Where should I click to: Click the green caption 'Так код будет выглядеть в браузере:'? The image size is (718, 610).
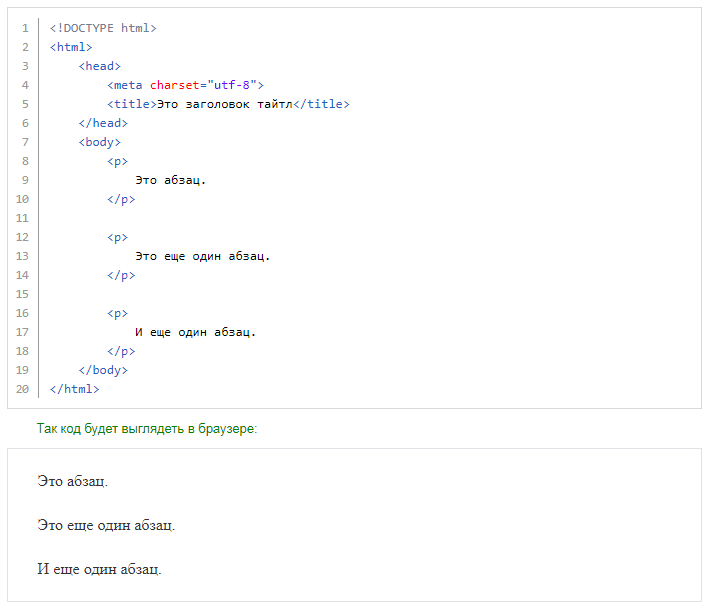[x=147, y=429]
